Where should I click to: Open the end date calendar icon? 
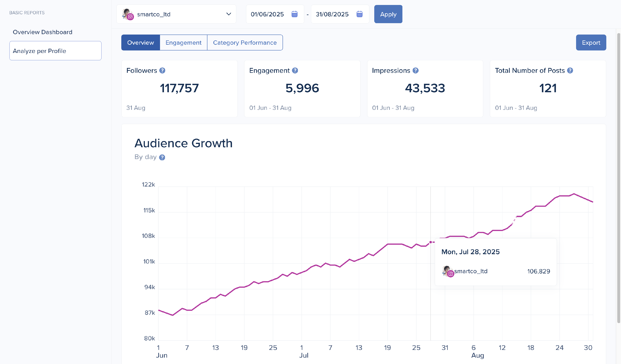click(x=359, y=14)
